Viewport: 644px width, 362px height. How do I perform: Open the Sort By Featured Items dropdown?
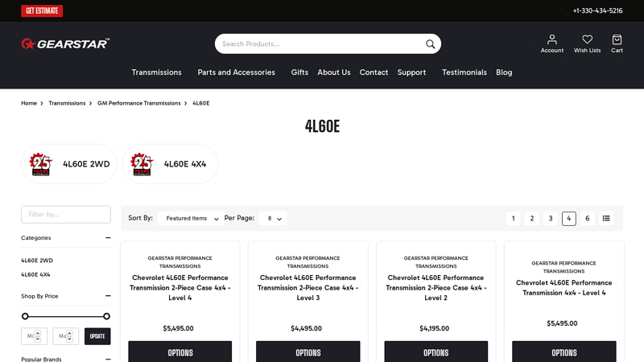pyautogui.click(x=192, y=218)
